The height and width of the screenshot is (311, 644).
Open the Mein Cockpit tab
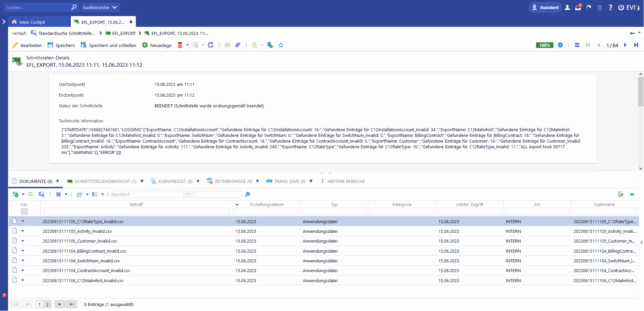point(32,22)
